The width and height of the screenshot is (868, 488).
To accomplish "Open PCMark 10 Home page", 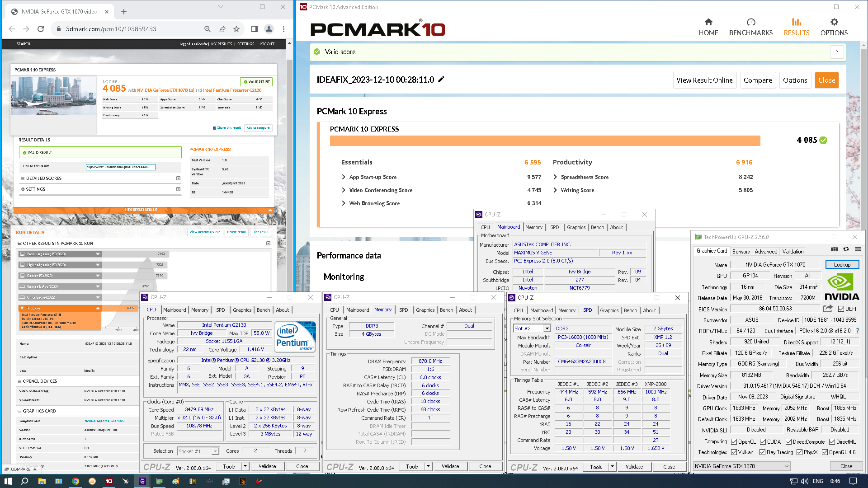I will click(x=708, y=27).
